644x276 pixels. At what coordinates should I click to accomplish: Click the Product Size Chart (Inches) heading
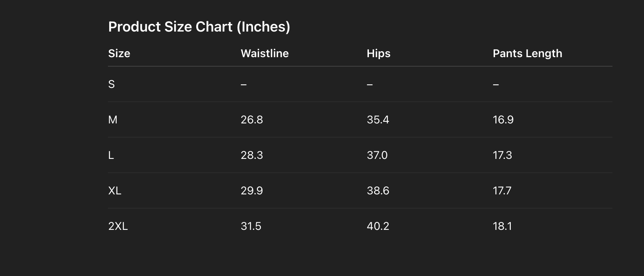tap(199, 27)
